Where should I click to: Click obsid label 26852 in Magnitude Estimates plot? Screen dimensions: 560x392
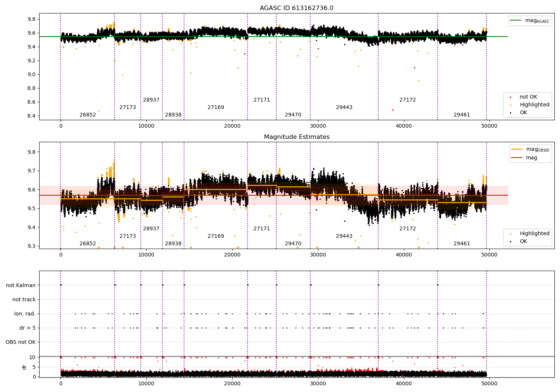pyautogui.click(x=88, y=244)
